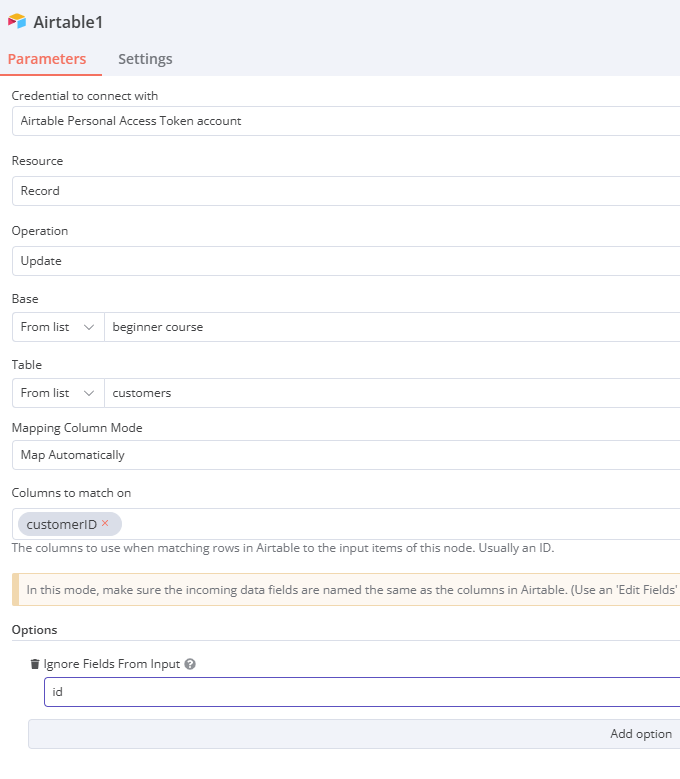
Task: Focus the Ignore Fields input containing 'id'
Action: pos(362,692)
